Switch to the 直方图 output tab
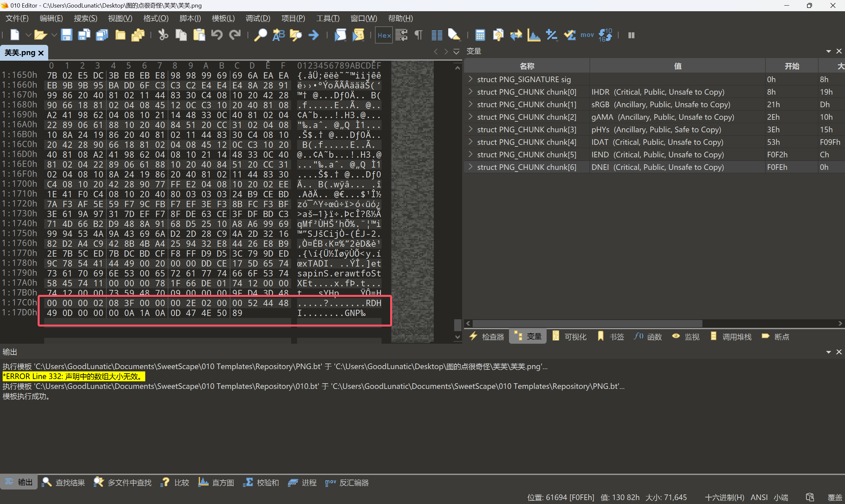Image resolution: width=845 pixels, height=504 pixels. (x=216, y=482)
